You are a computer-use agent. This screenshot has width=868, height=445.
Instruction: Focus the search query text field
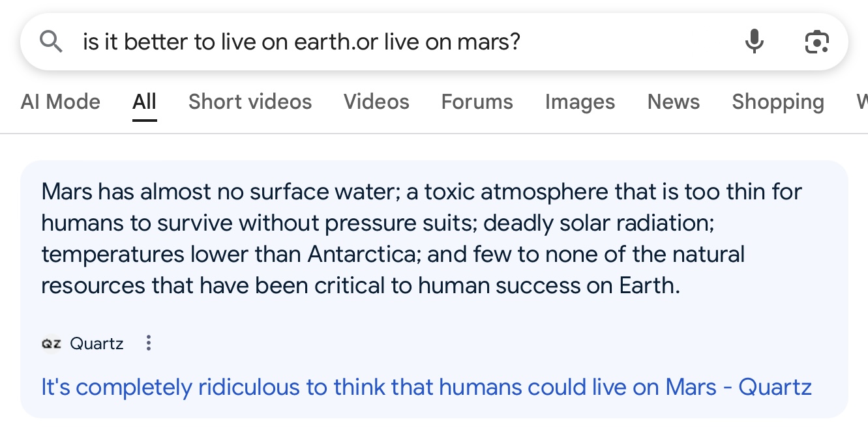(x=391, y=42)
